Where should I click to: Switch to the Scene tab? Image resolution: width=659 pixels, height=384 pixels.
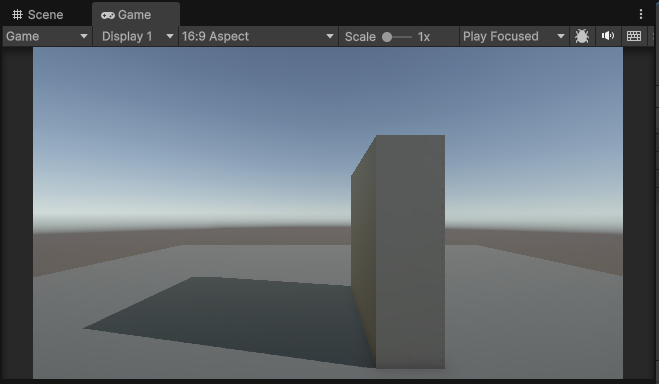coord(38,15)
